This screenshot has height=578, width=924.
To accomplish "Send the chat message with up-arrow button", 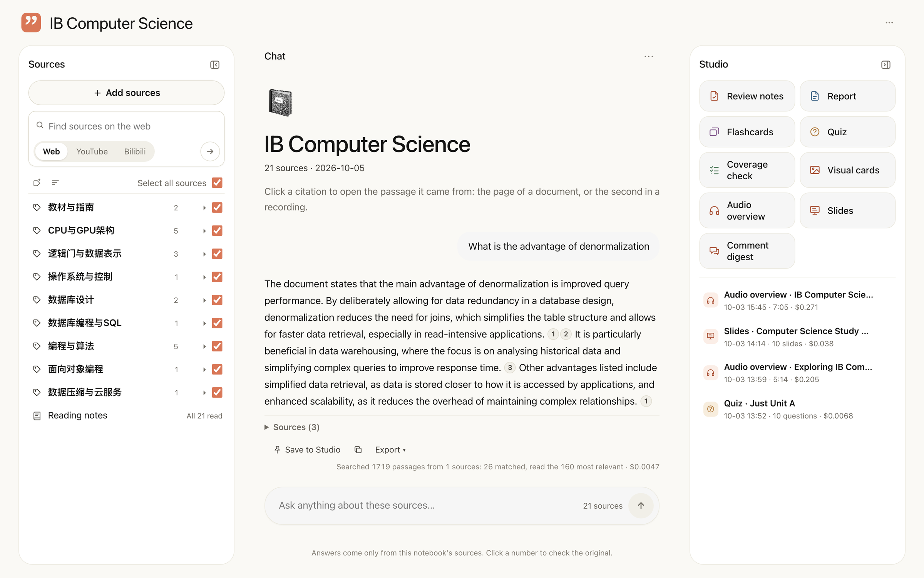I will click(641, 506).
